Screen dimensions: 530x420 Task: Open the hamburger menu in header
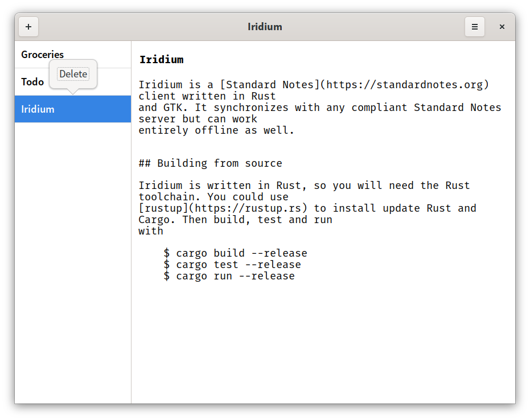coord(475,27)
